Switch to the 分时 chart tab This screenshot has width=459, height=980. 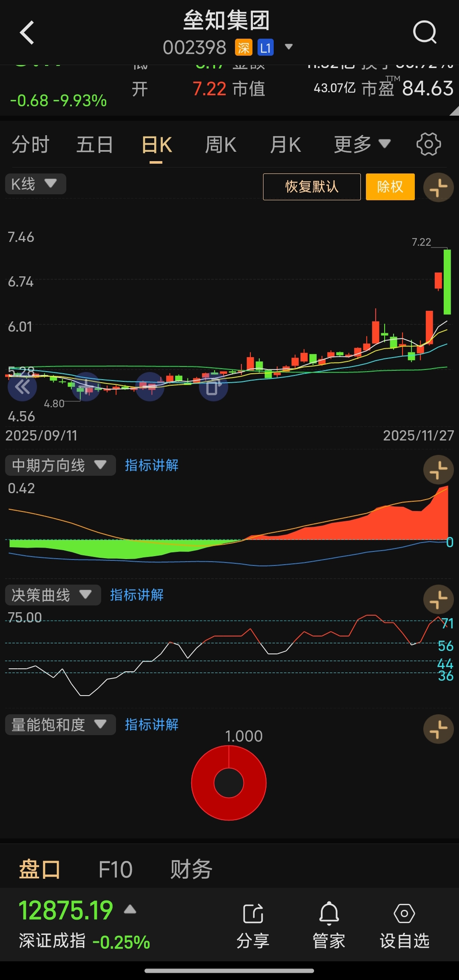tap(30, 145)
